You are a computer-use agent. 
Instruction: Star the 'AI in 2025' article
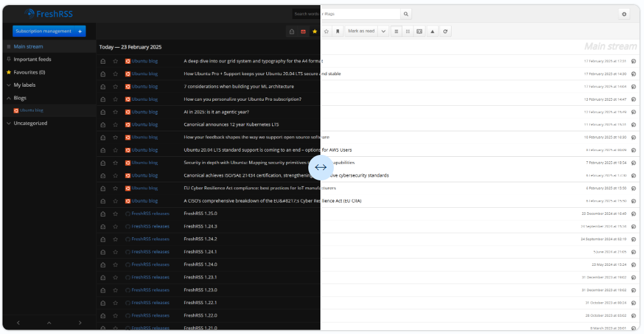pos(115,112)
